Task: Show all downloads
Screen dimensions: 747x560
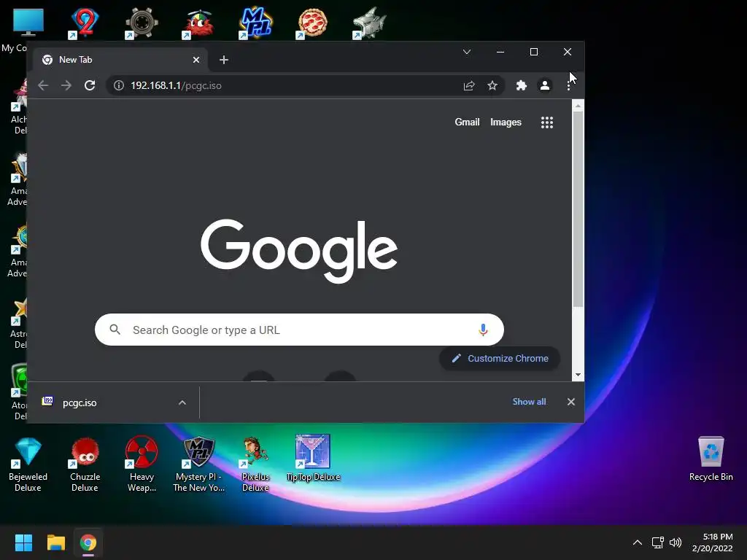Action: click(x=529, y=402)
